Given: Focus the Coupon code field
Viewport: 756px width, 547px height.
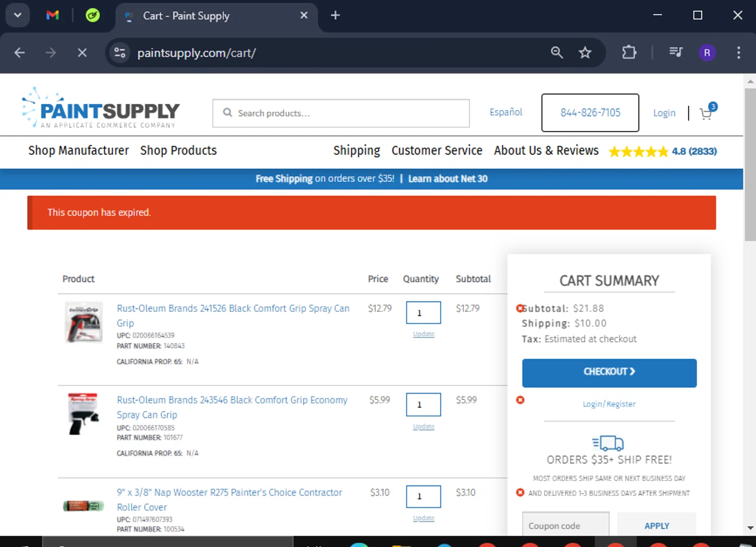Looking at the screenshot, I should (565, 524).
